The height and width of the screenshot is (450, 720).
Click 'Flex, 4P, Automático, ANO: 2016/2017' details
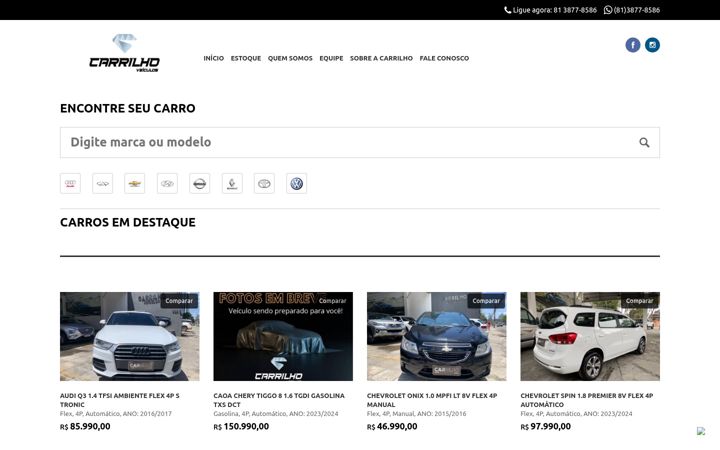[x=116, y=414]
